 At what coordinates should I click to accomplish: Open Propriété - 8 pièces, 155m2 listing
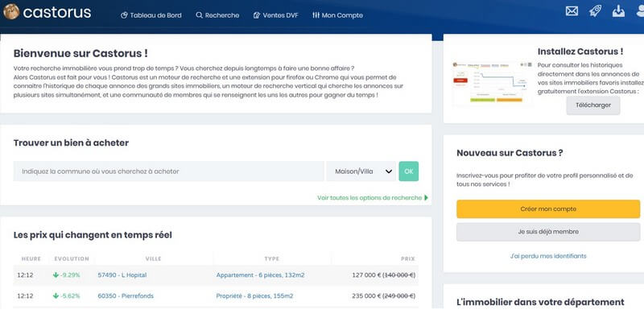point(254,296)
